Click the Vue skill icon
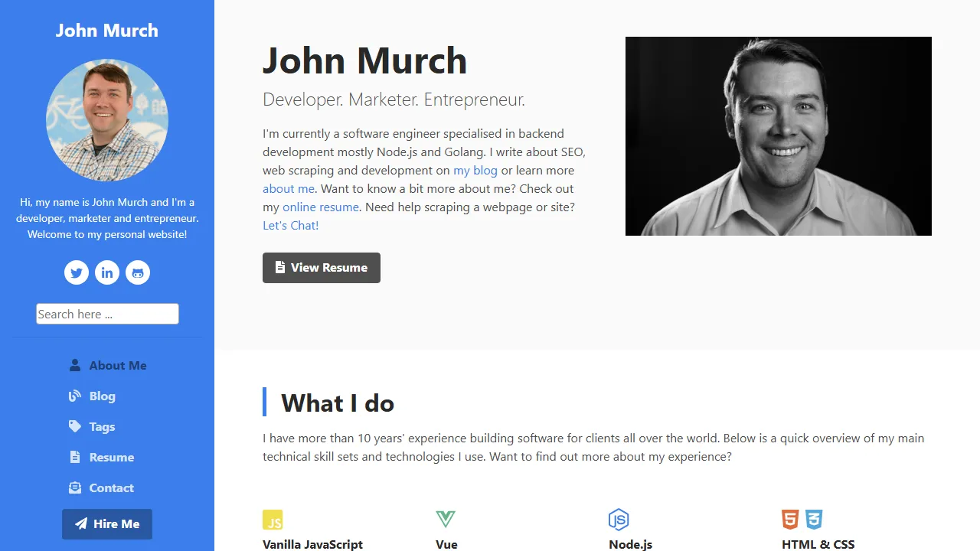The image size is (980, 551). click(x=446, y=519)
